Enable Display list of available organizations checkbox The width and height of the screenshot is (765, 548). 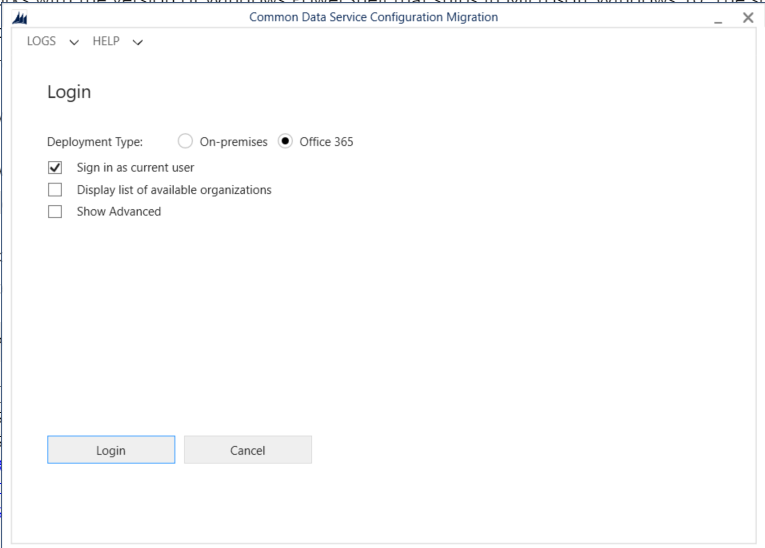coord(55,190)
